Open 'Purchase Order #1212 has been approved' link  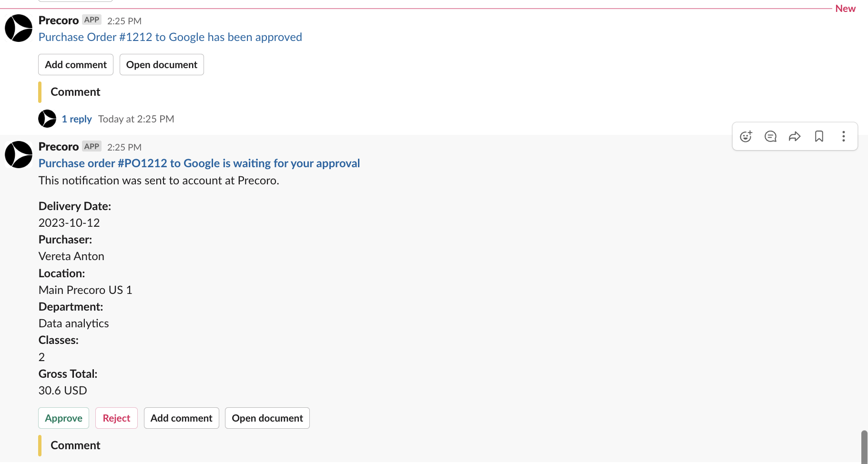(170, 37)
